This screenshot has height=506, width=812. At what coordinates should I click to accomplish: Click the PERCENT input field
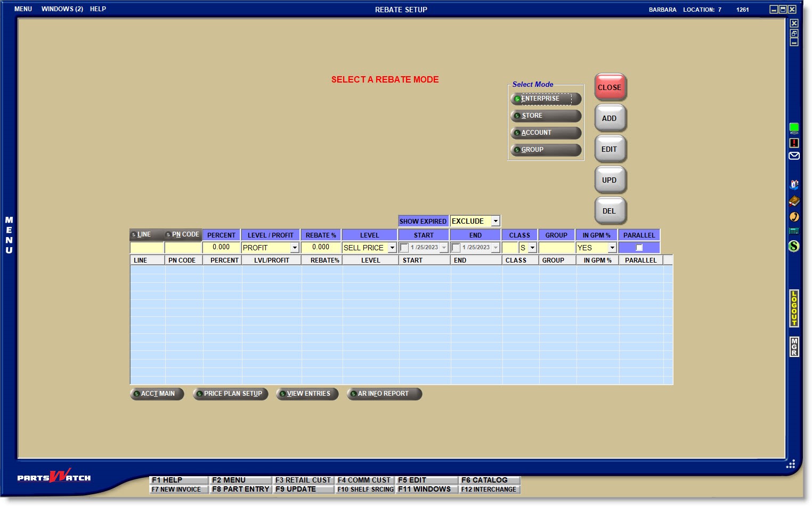[221, 248]
